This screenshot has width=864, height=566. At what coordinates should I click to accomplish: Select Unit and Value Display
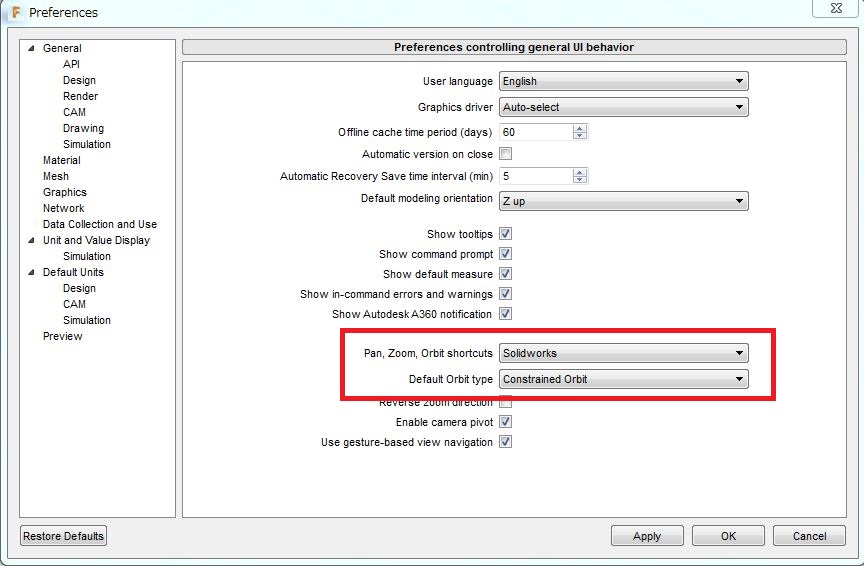(96, 240)
